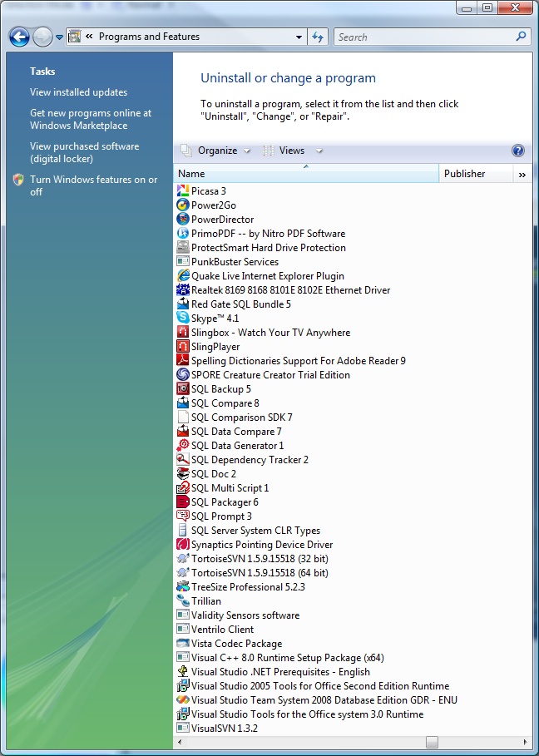The image size is (539, 756).
Task: Open the recent pages dropdown next to Forward
Action: pos(59,37)
